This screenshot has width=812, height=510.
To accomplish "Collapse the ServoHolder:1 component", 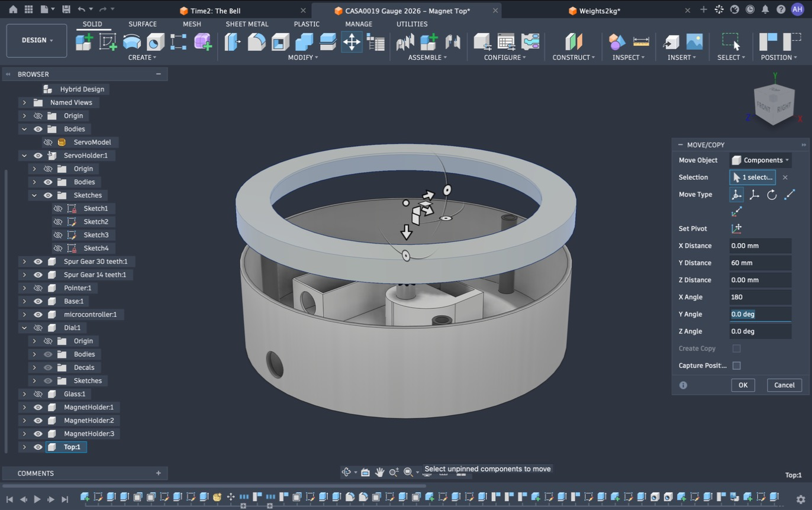I will (24, 156).
